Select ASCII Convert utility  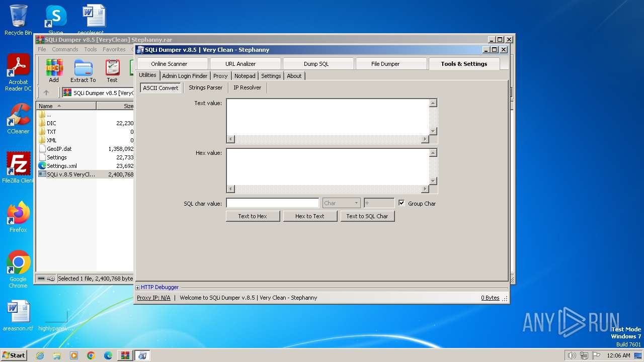pos(160,88)
